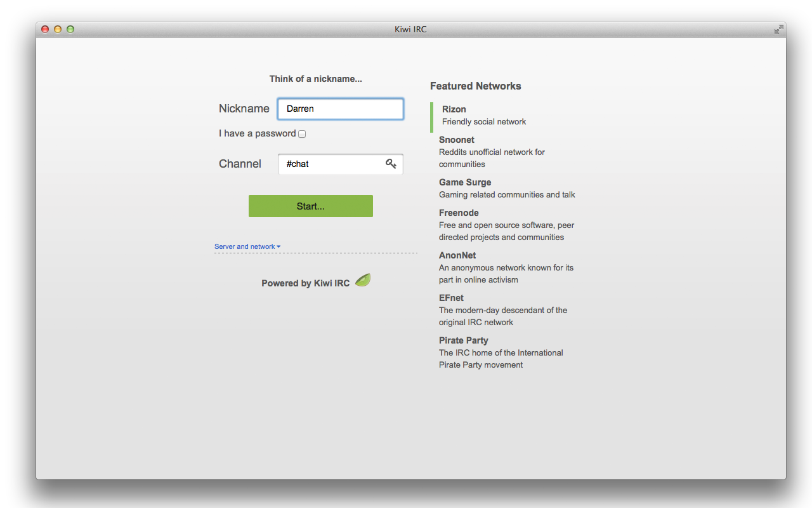
Task: Click the Kiwi IRC title bar
Action: tap(409, 29)
